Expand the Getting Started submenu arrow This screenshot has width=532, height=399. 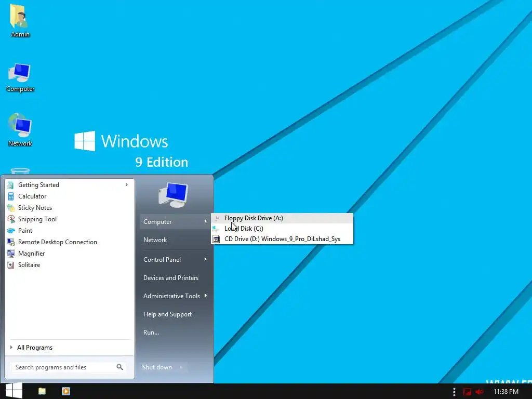pos(127,185)
